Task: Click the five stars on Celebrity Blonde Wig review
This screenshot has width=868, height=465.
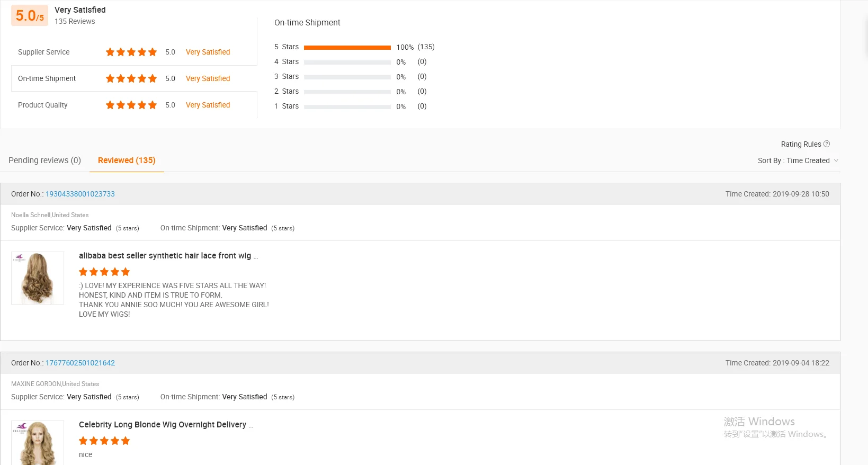Action: pyautogui.click(x=104, y=441)
